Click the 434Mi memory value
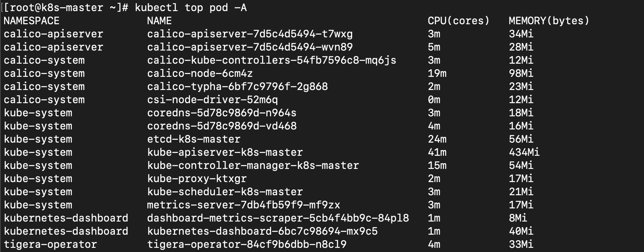644x252 pixels. tap(524, 152)
